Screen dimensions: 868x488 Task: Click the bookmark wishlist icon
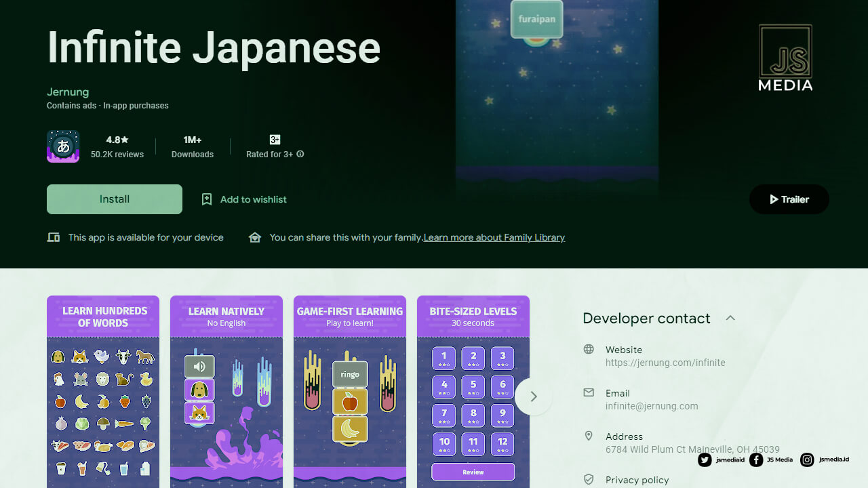point(207,199)
